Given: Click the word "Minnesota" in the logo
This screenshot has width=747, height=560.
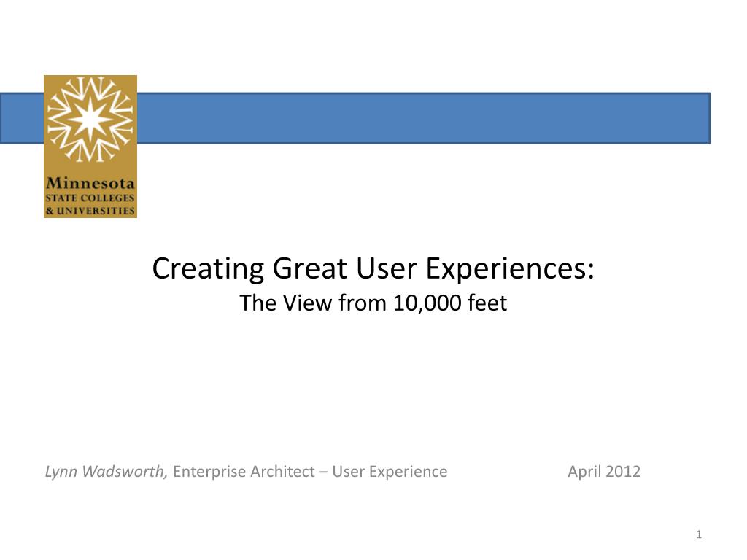Looking at the screenshot, I should [x=90, y=183].
